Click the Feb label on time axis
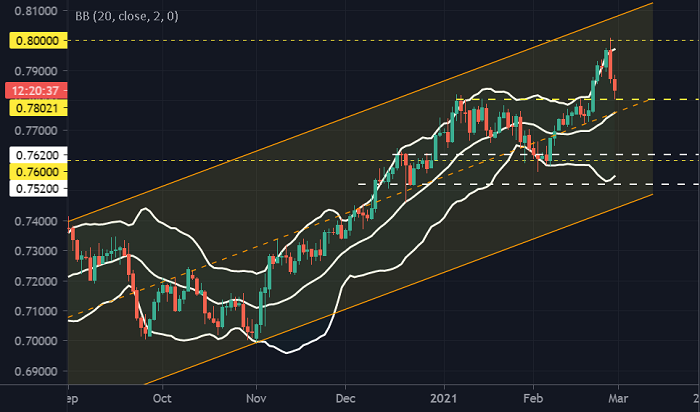This screenshot has width=700, height=412. (533, 398)
